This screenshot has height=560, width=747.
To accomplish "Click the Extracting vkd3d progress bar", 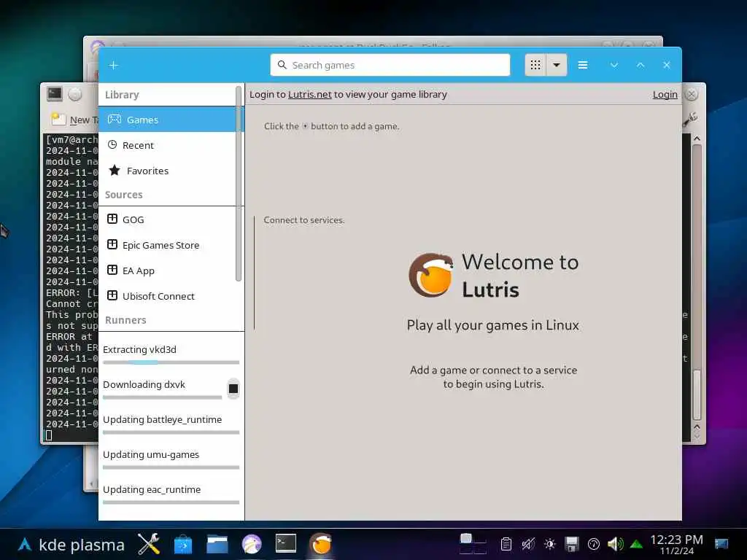I will [171, 362].
